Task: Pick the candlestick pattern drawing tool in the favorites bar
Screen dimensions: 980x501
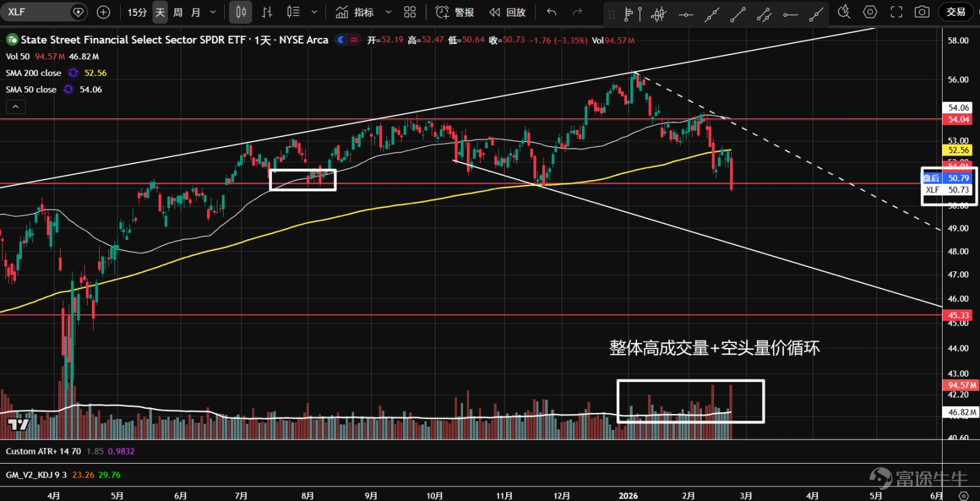Action: [659, 13]
